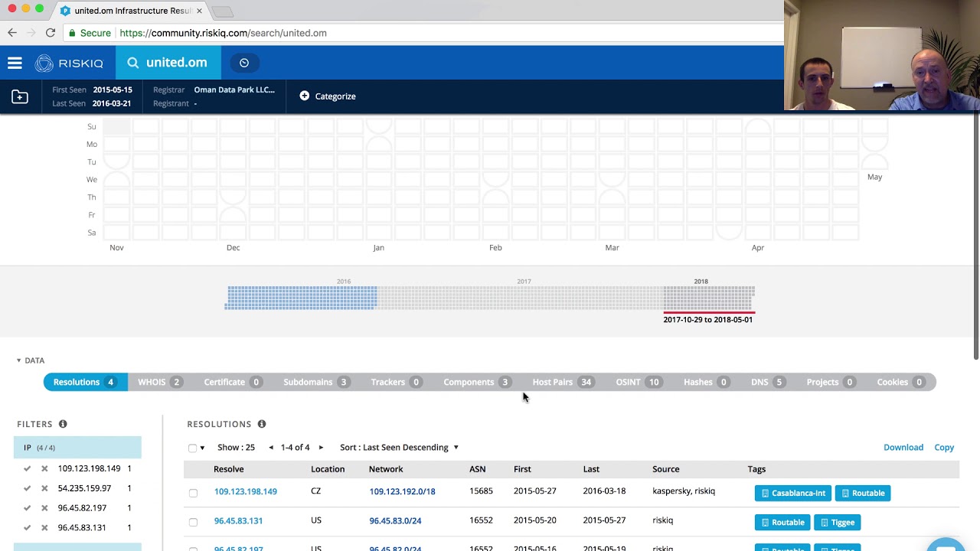Click the info icon next to FILTERS
Viewport: 980px width, 551px height.
[63, 424]
